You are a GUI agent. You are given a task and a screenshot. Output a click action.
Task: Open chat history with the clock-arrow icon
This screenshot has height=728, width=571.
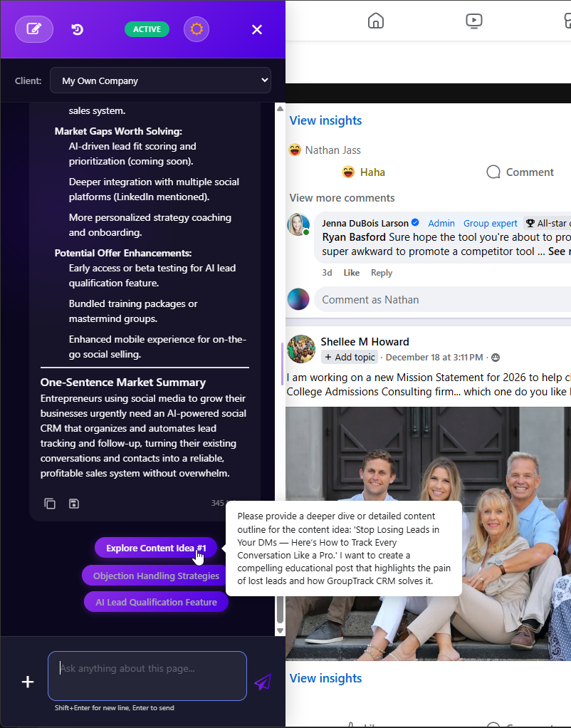coord(78,29)
